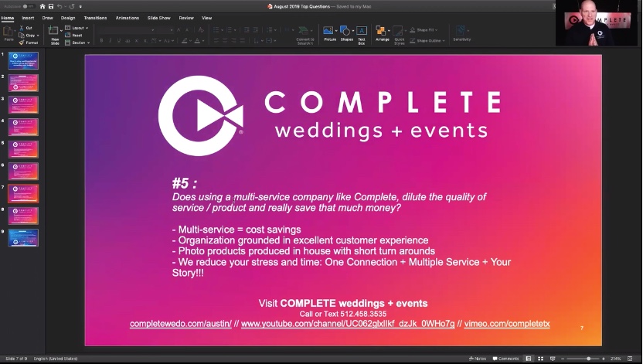Toggle Italic formatting
The width and height of the screenshot is (643, 364).
point(110,41)
